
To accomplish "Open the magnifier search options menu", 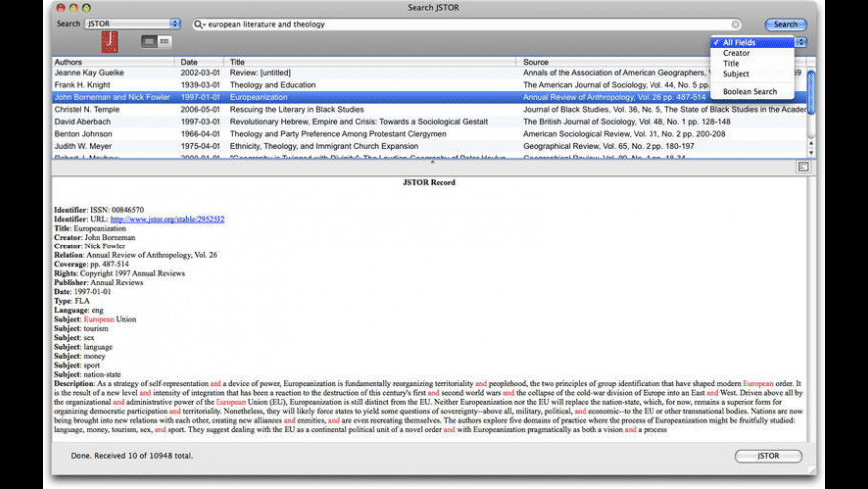I will point(199,24).
